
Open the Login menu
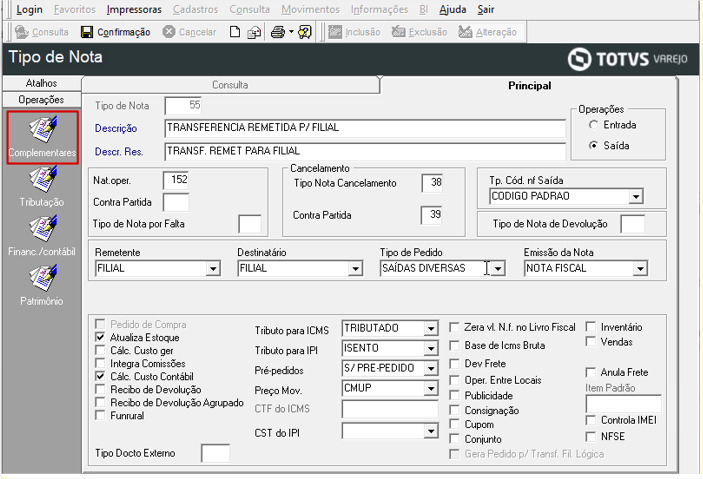click(x=29, y=9)
